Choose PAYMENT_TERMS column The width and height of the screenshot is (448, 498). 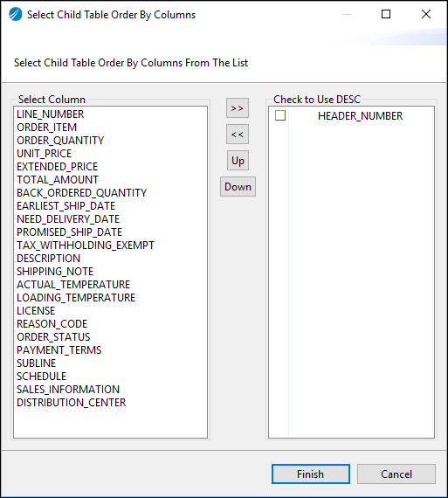pos(59,350)
